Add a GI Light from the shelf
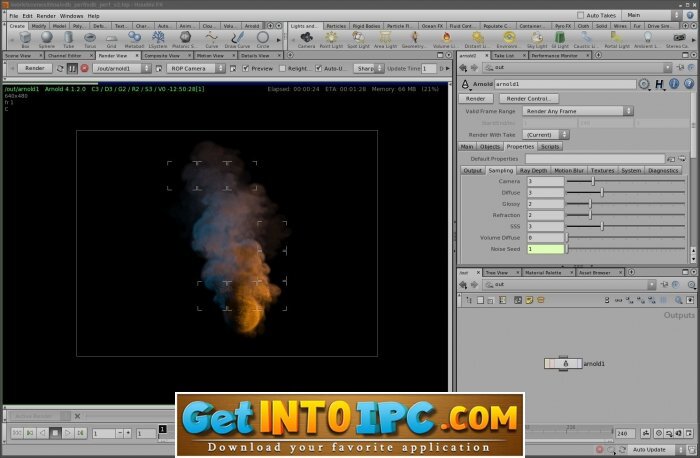The width and height of the screenshot is (700, 458). pyautogui.click(x=560, y=39)
